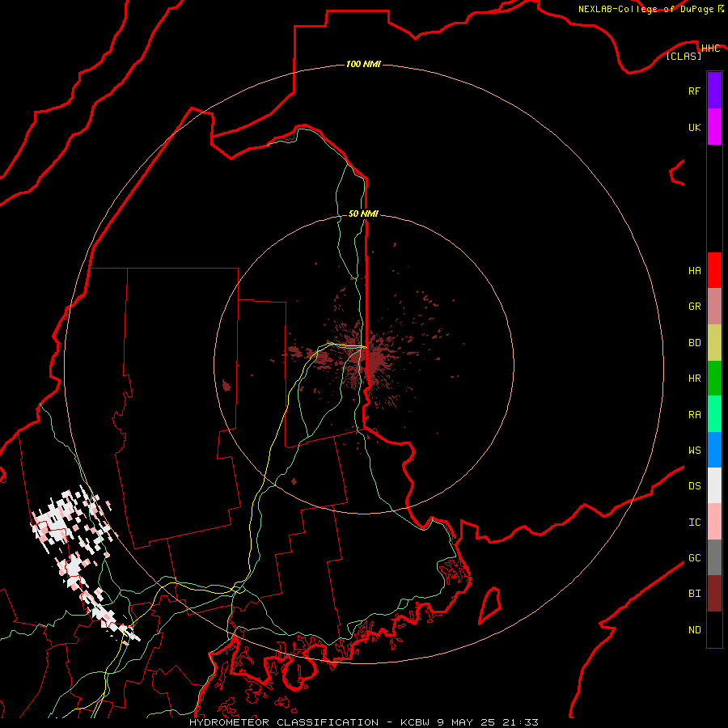728x728 pixels.
Task: Click the BD yellow legend swatch
Action: coord(714,343)
